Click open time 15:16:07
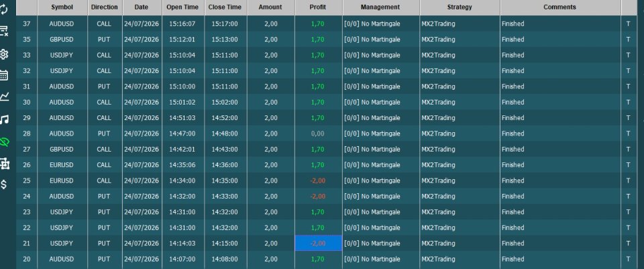This screenshot has width=644, height=269. [x=182, y=24]
